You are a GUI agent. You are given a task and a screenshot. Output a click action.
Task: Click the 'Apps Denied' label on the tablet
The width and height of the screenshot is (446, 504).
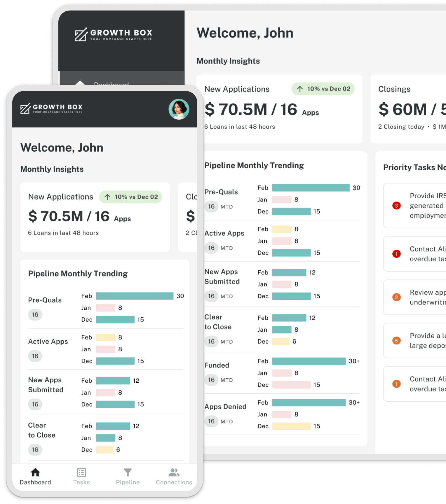tap(225, 407)
